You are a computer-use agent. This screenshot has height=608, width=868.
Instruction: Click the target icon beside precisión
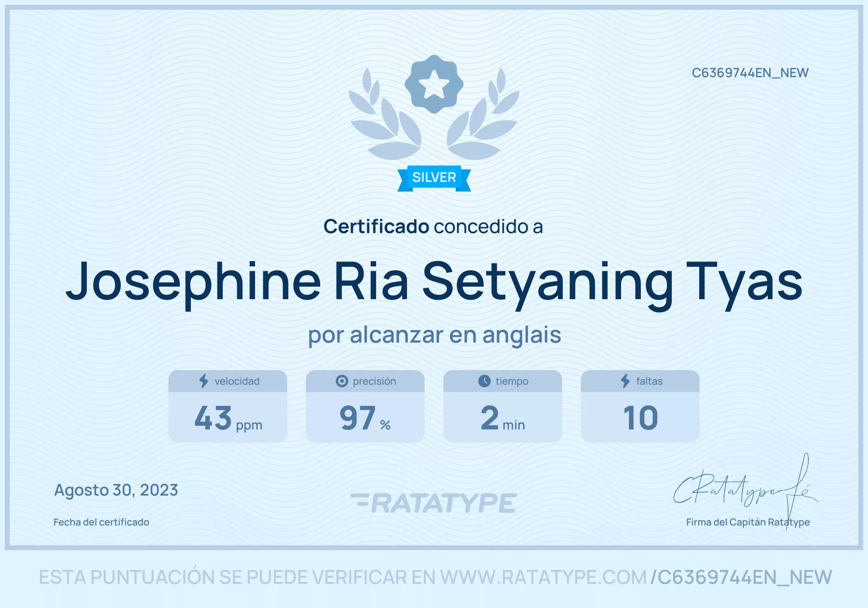pos(342,381)
